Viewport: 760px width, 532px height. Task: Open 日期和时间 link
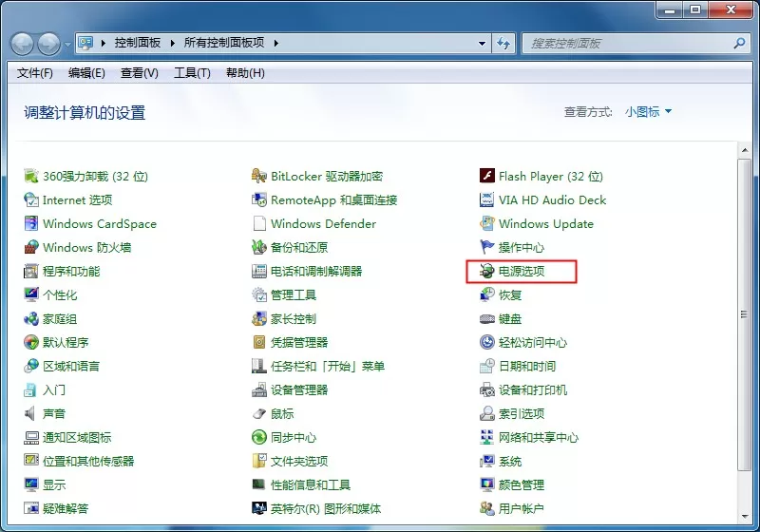(x=527, y=366)
